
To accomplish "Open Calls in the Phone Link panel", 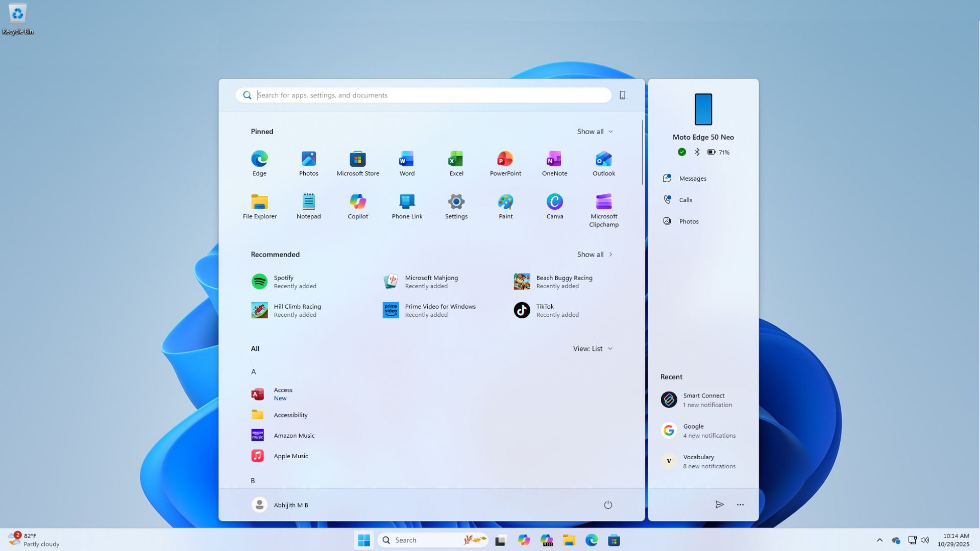I will (x=685, y=199).
